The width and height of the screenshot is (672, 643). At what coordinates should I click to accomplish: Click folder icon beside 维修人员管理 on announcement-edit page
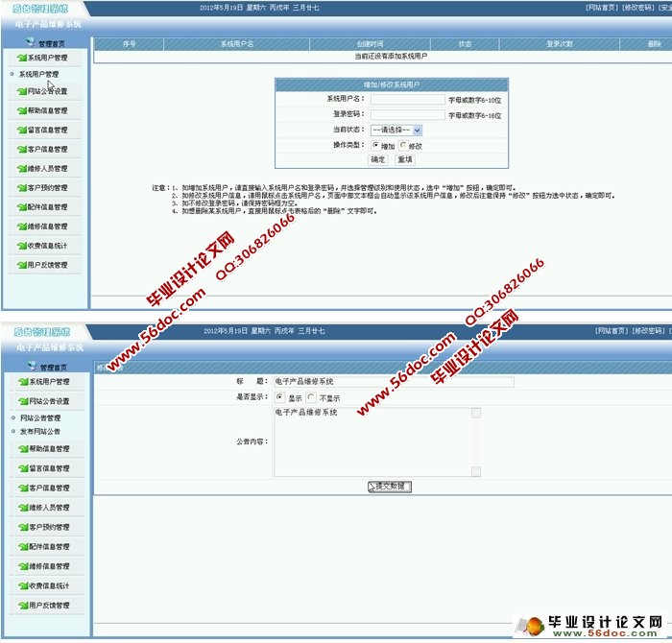24,508
